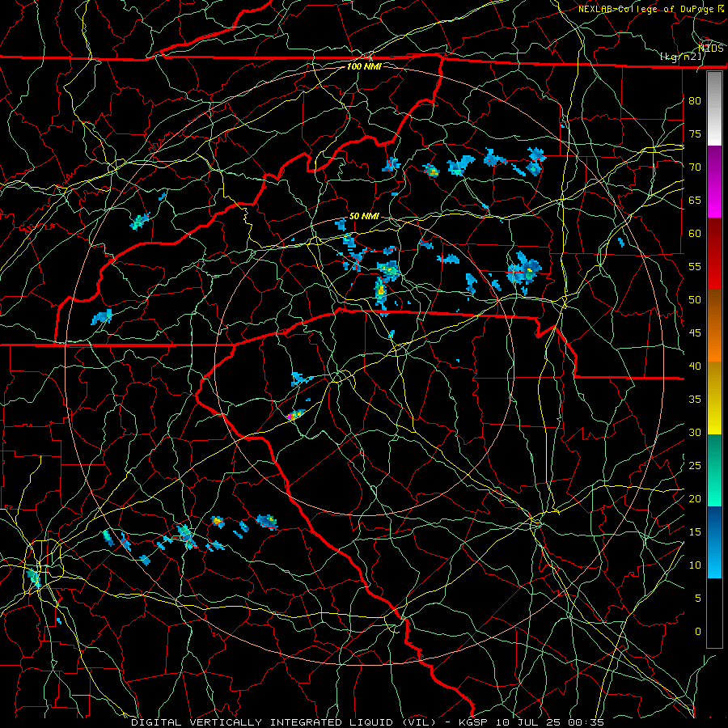728x728 pixels.
Task: Click the scale value 40
Action: tap(695, 366)
